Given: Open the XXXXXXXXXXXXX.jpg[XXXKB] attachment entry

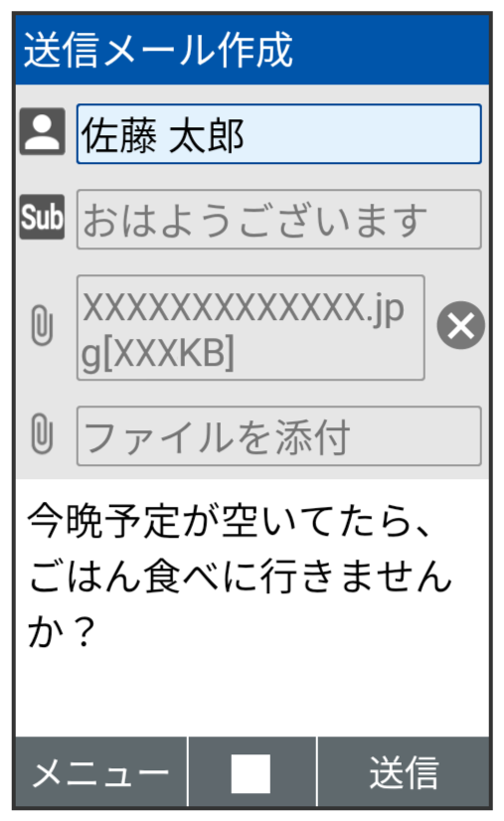Looking at the screenshot, I should click(x=251, y=328).
